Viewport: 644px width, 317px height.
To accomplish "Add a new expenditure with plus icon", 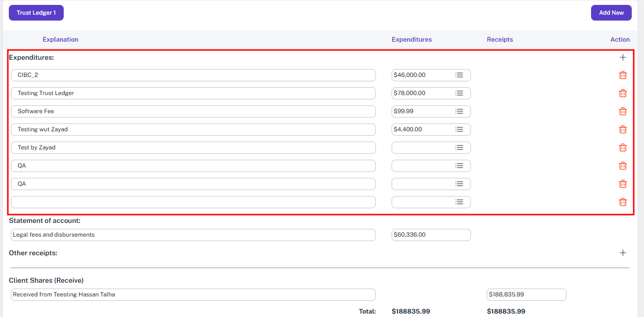I will coord(622,57).
